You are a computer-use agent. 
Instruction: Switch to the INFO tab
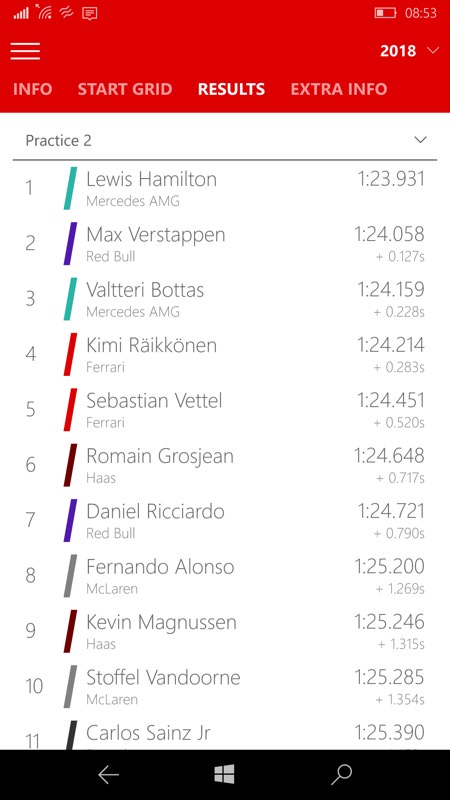[33, 89]
